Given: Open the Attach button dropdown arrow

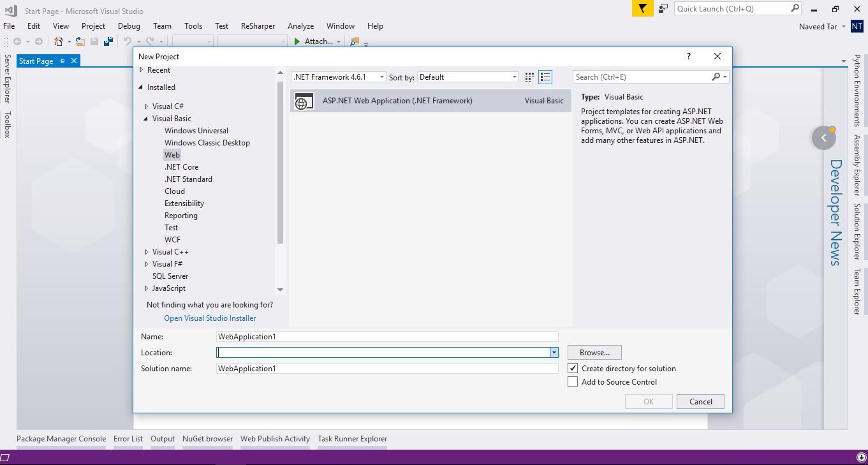Looking at the screenshot, I should click(x=339, y=41).
